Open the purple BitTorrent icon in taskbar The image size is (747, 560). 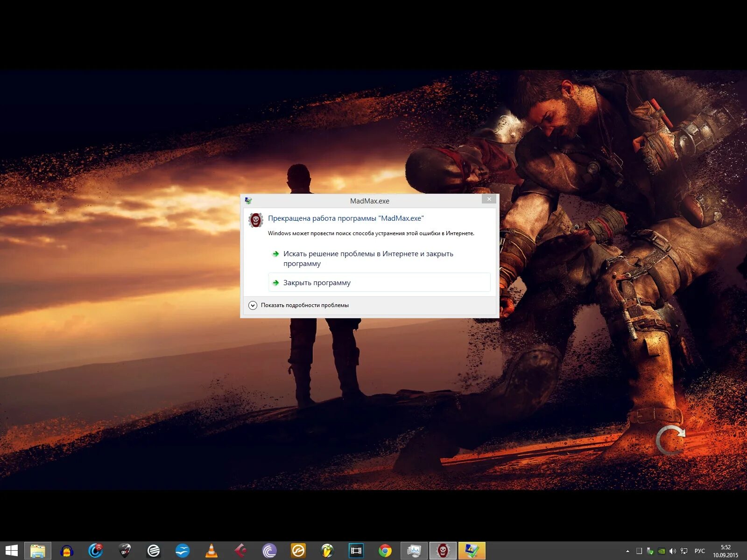(269, 551)
